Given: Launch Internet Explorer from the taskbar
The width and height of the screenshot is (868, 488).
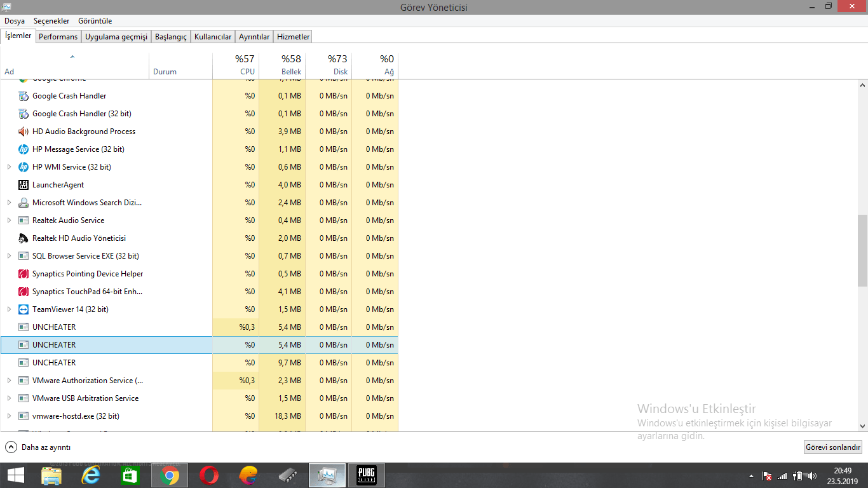Looking at the screenshot, I should [x=91, y=475].
